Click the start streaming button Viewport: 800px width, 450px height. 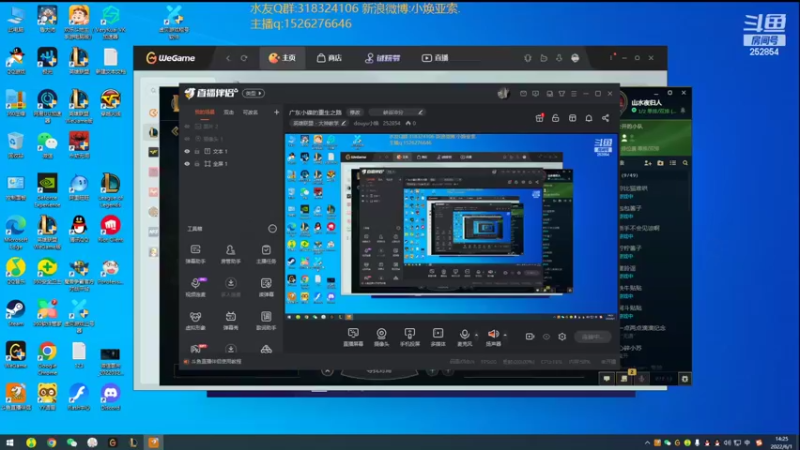click(x=592, y=337)
